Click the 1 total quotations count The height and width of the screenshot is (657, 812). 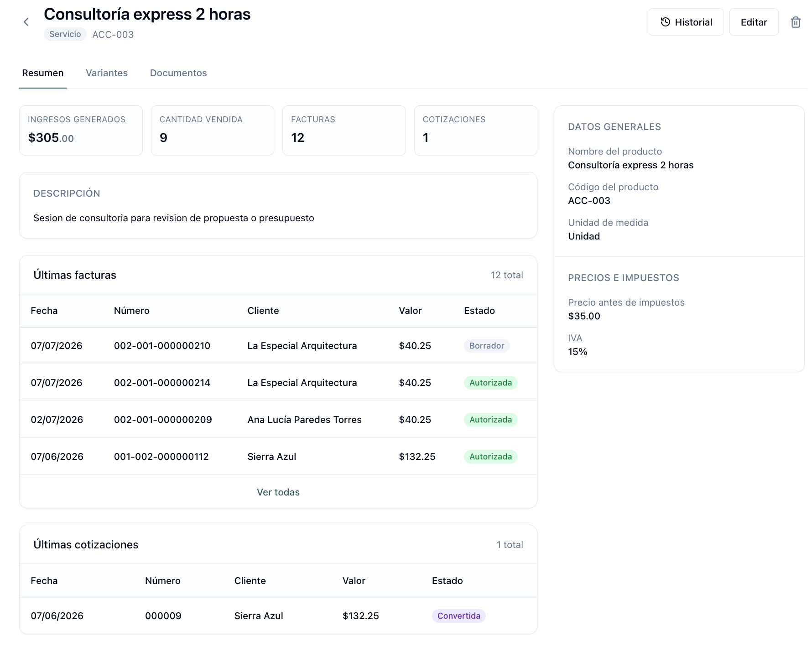tap(510, 545)
